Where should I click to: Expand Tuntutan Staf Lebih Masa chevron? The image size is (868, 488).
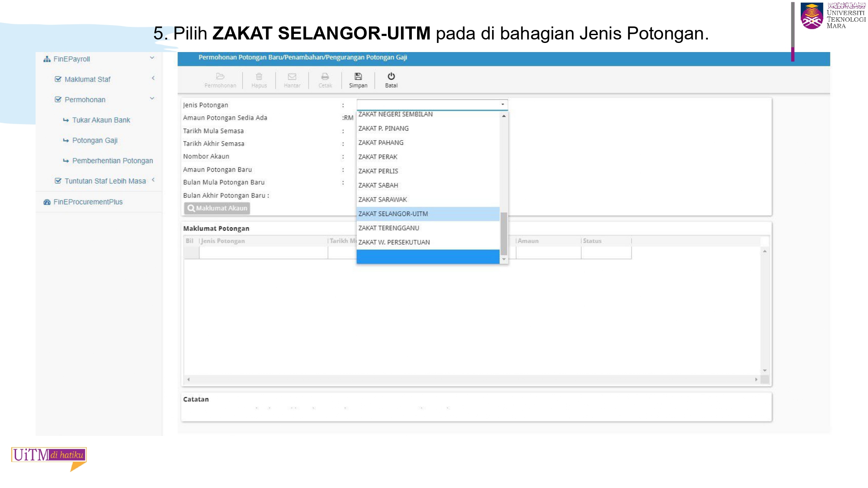[x=153, y=180]
